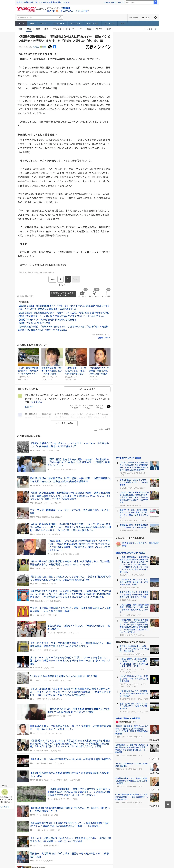Click the 文春オンライン publisher logo
174x868 pixels.
click(x=98, y=47)
